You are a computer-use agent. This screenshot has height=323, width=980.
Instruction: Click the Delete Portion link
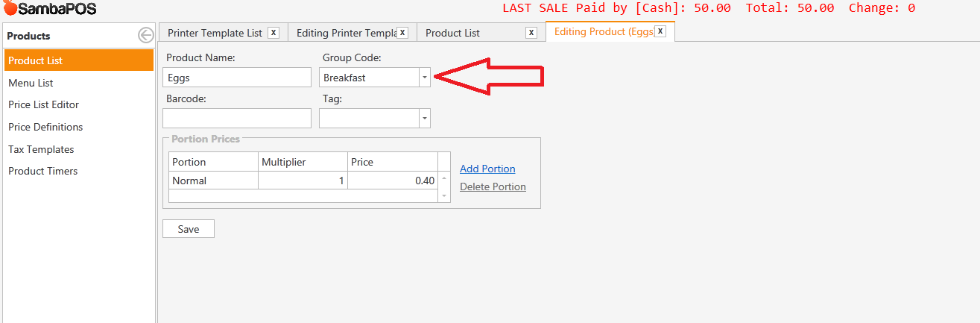tap(493, 186)
